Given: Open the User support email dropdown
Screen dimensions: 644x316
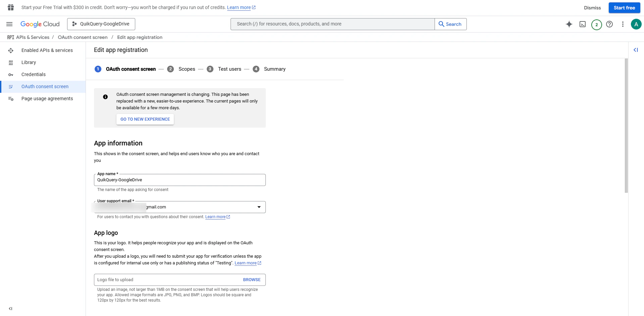Looking at the screenshot, I should coord(259,207).
